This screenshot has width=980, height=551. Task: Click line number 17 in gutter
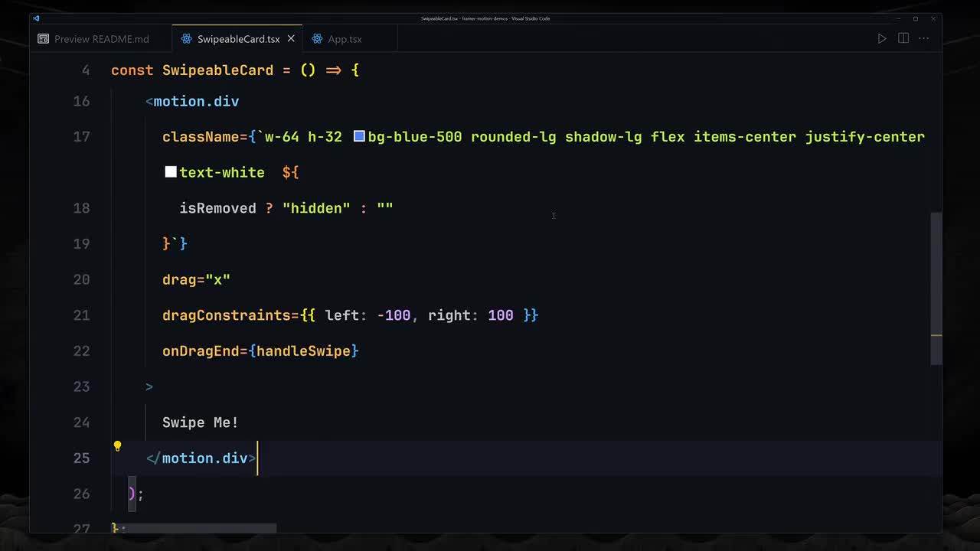click(x=81, y=137)
